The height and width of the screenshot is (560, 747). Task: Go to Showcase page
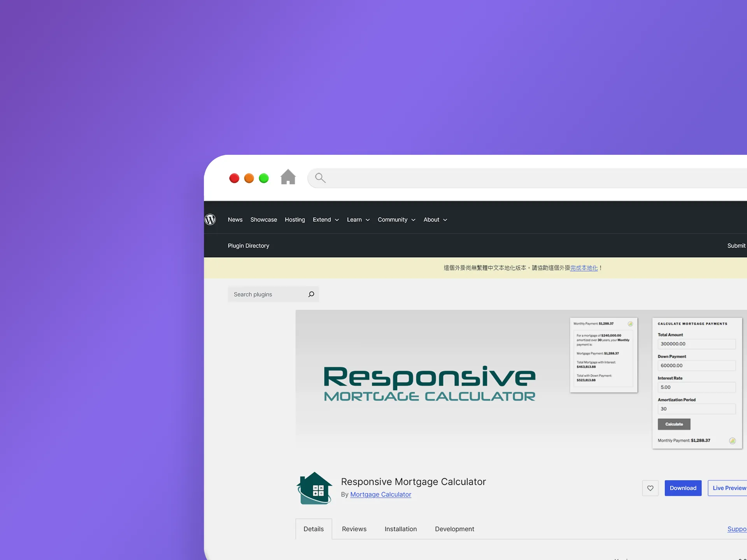coord(264,220)
